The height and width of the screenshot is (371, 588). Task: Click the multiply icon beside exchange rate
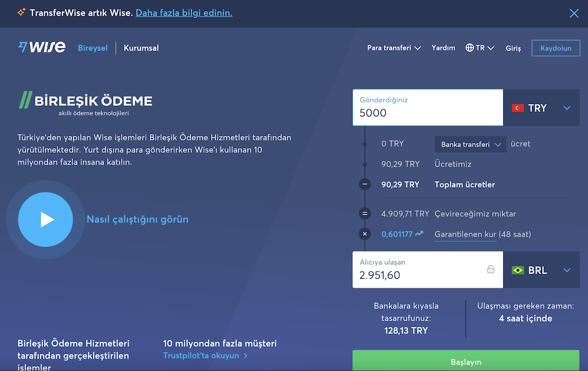(x=365, y=233)
